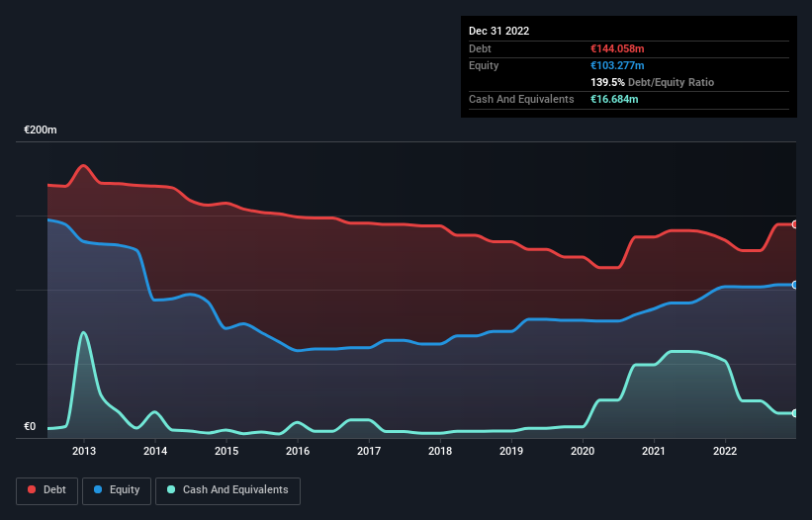Click the Dec 31 2022 tooltip date
812x520 pixels.
498,31
